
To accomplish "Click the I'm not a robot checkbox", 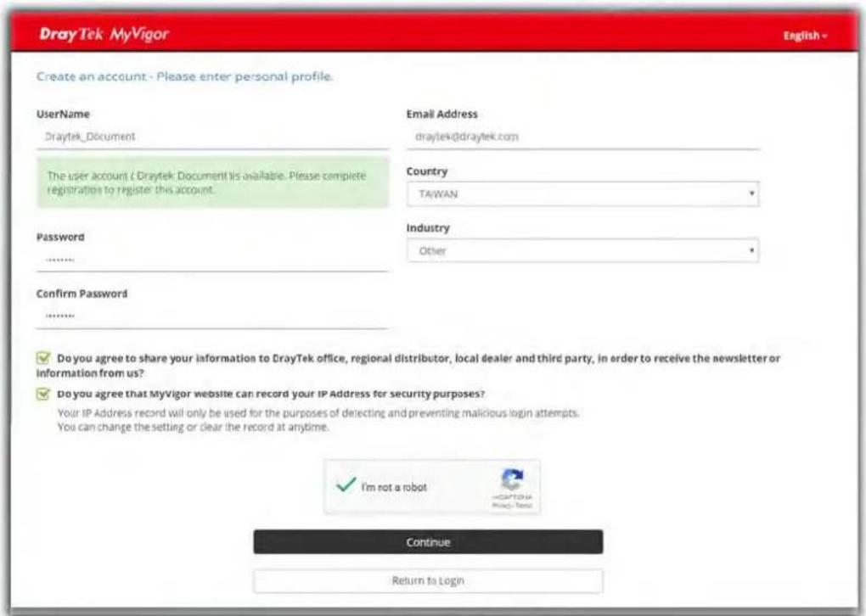I will (x=346, y=485).
